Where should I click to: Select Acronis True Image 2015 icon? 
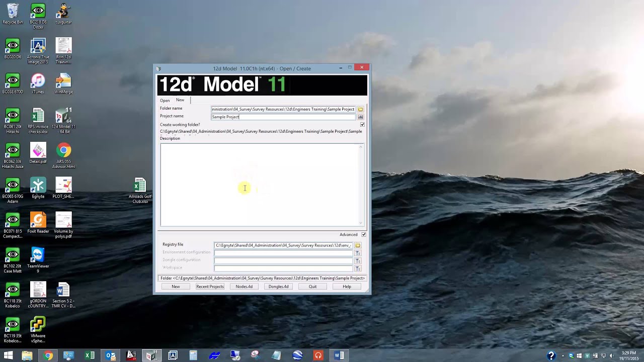tap(38, 51)
